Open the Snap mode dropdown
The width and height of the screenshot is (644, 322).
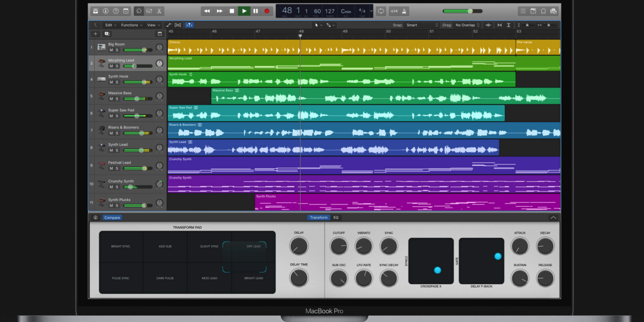[x=422, y=25]
